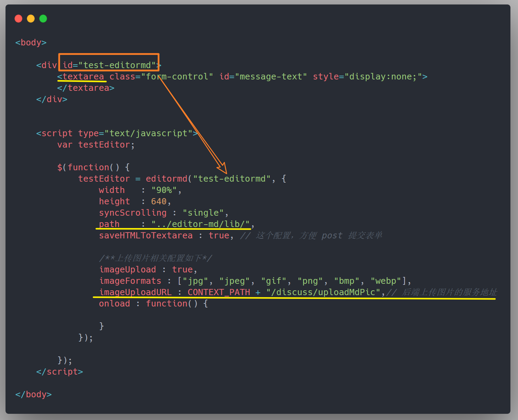Click the 'post 提交表单' comment
518x420 pixels.
coord(352,235)
